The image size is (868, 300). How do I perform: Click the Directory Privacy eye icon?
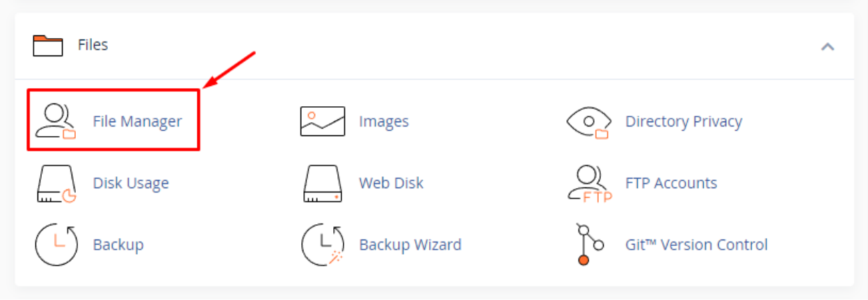point(588,122)
